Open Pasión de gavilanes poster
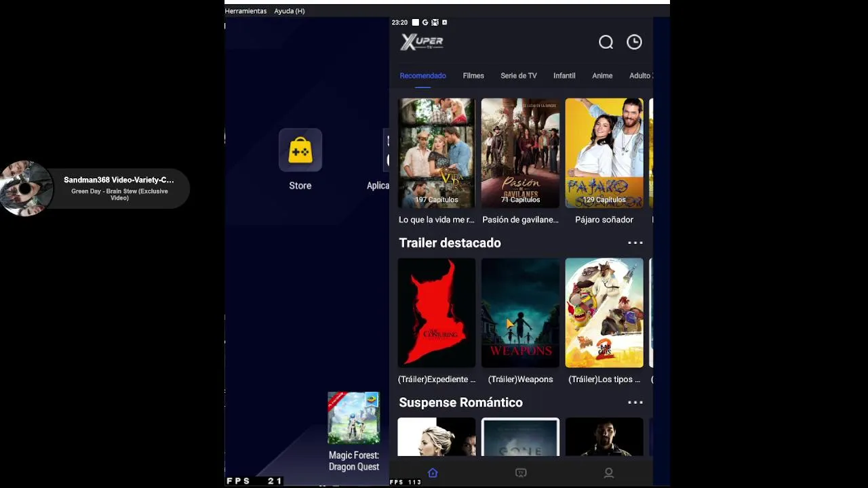The image size is (868, 488). pos(521,153)
